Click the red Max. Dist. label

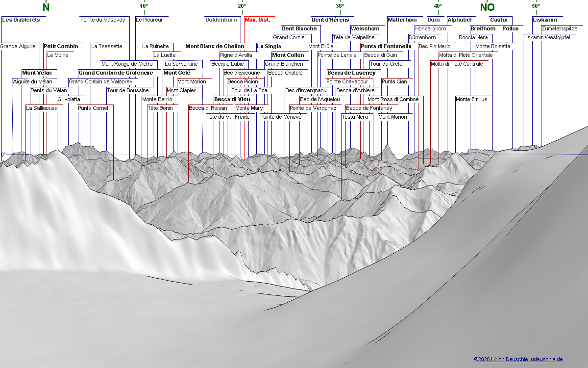pos(257,20)
